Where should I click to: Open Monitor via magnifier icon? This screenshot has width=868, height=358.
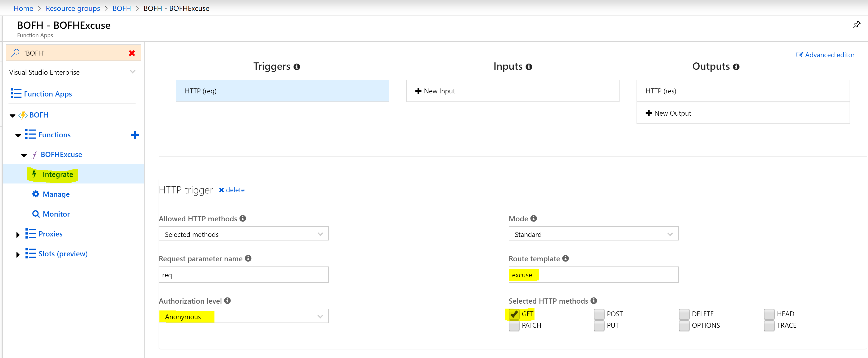(x=36, y=214)
